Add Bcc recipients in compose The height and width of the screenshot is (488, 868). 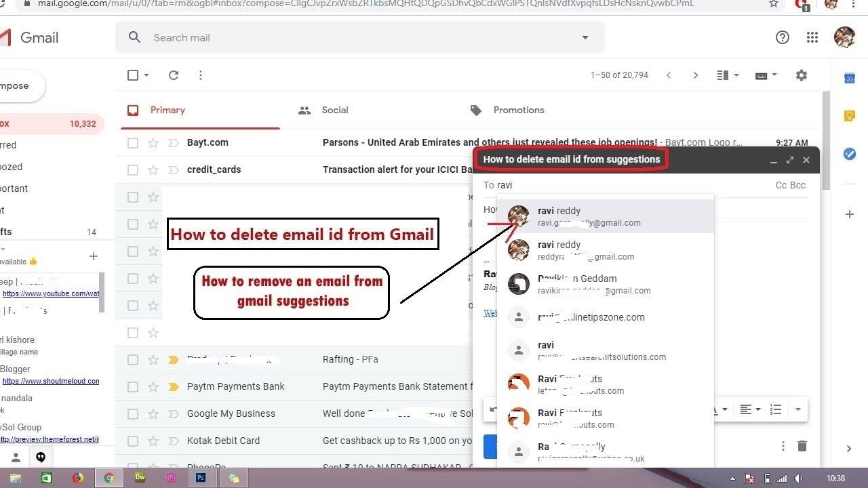point(798,185)
